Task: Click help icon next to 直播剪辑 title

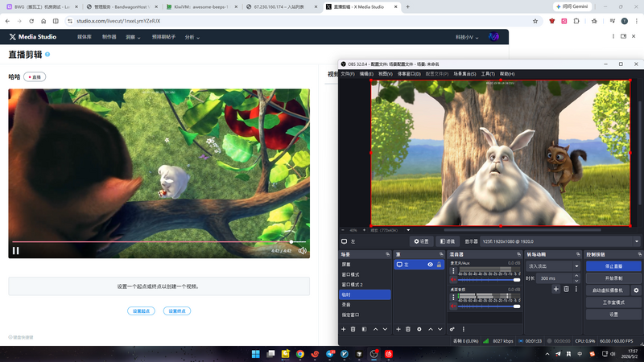Action: point(47,55)
